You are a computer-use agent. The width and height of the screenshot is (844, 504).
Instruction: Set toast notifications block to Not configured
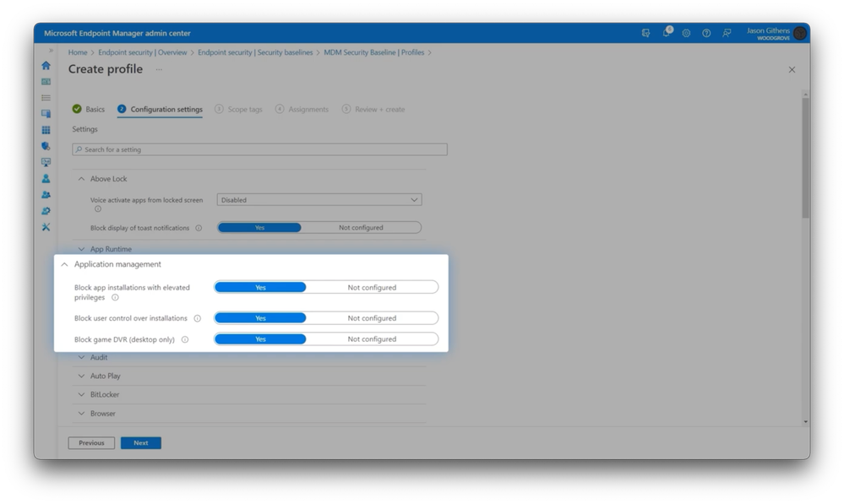pos(361,228)
